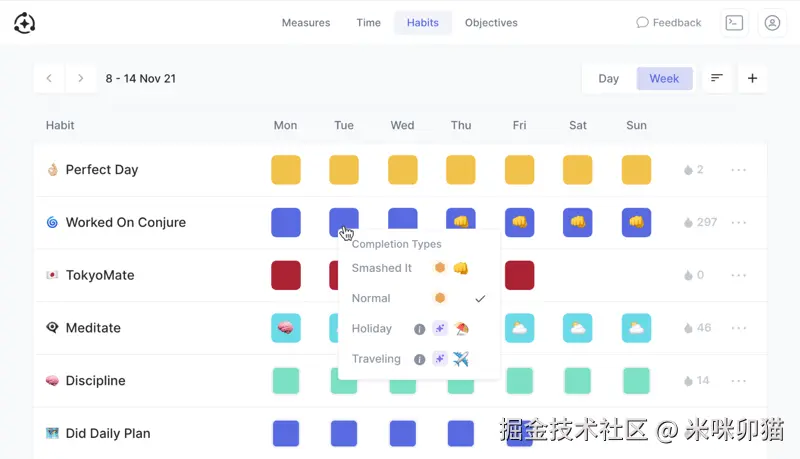Toggle Discipline square for Monday

pos(286,380)
